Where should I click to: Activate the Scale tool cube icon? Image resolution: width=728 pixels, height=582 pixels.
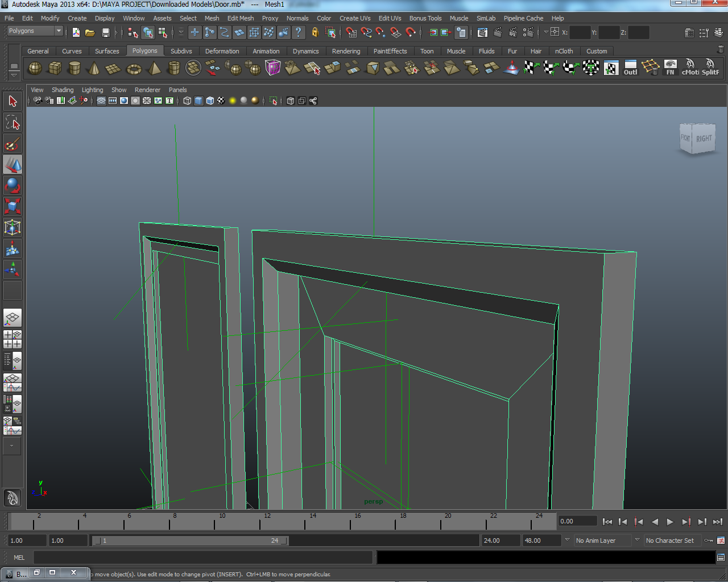tap(13, 206)
